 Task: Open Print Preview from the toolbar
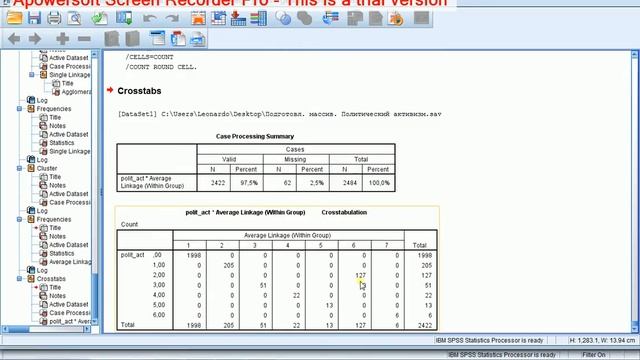(74, 18)
